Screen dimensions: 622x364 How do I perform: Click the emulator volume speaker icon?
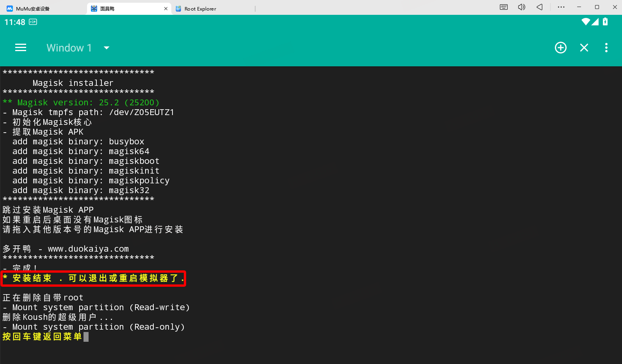click(522, 7)
